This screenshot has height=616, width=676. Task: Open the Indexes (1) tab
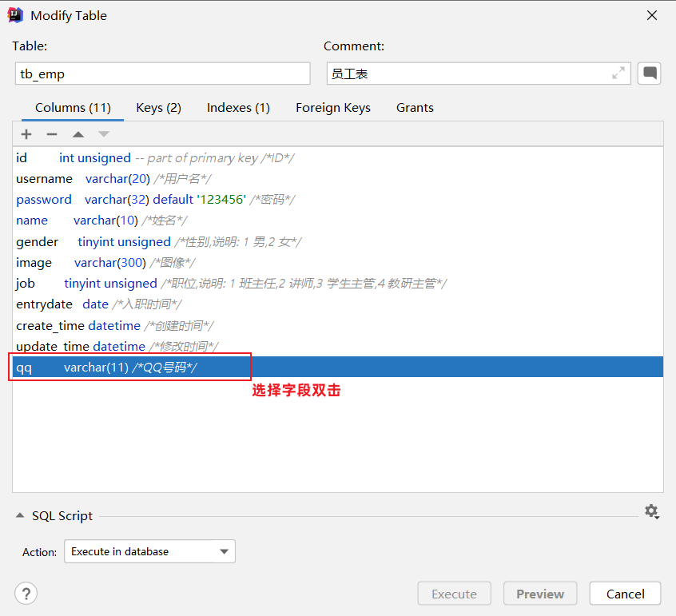point(238,108)
